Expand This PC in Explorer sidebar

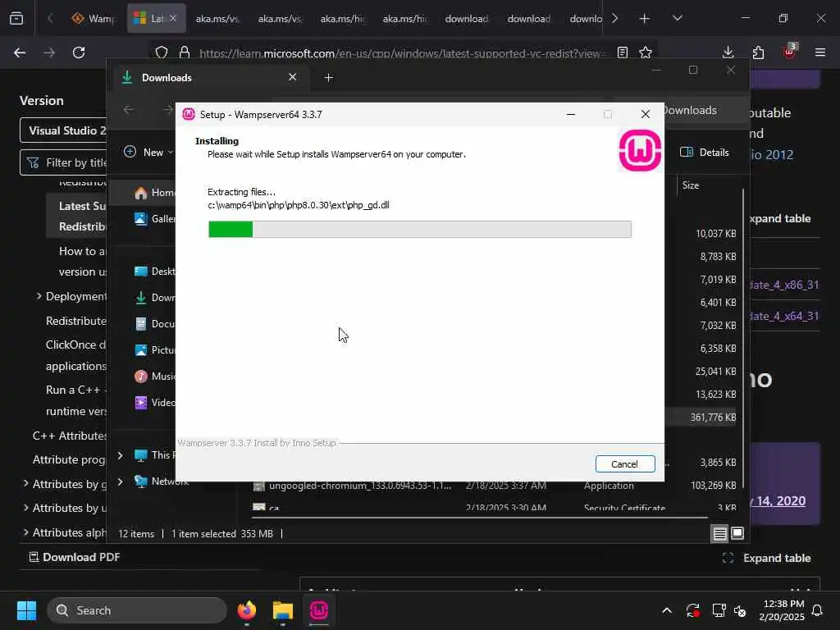point(121,455)
